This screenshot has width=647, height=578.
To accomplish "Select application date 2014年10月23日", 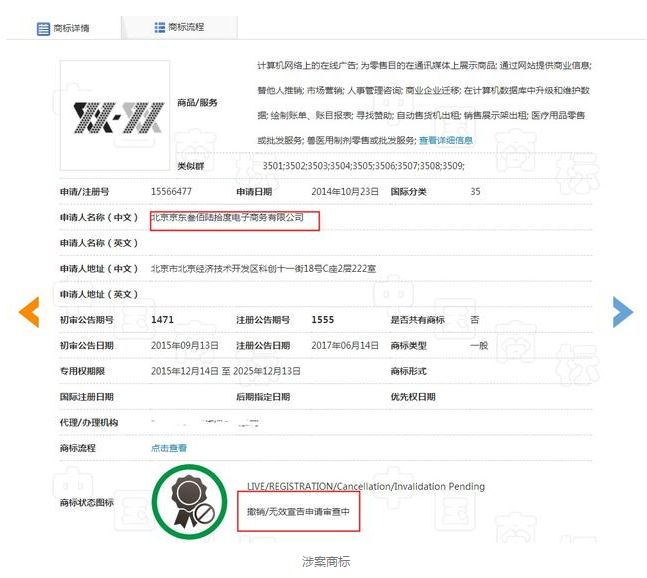I will (345, 191).
